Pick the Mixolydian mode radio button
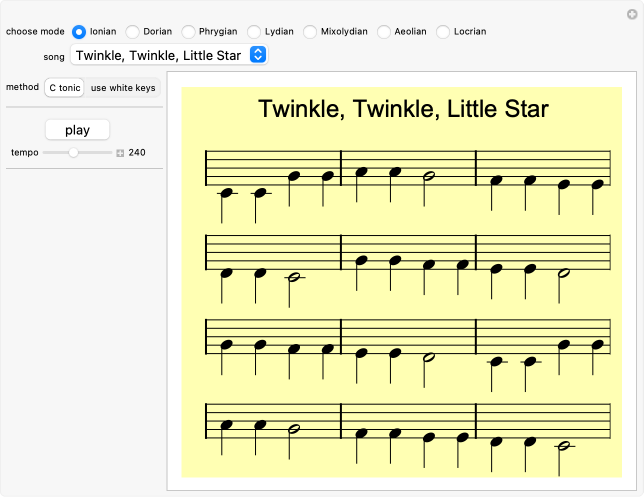Screen dimensions: 644x498 311,31
